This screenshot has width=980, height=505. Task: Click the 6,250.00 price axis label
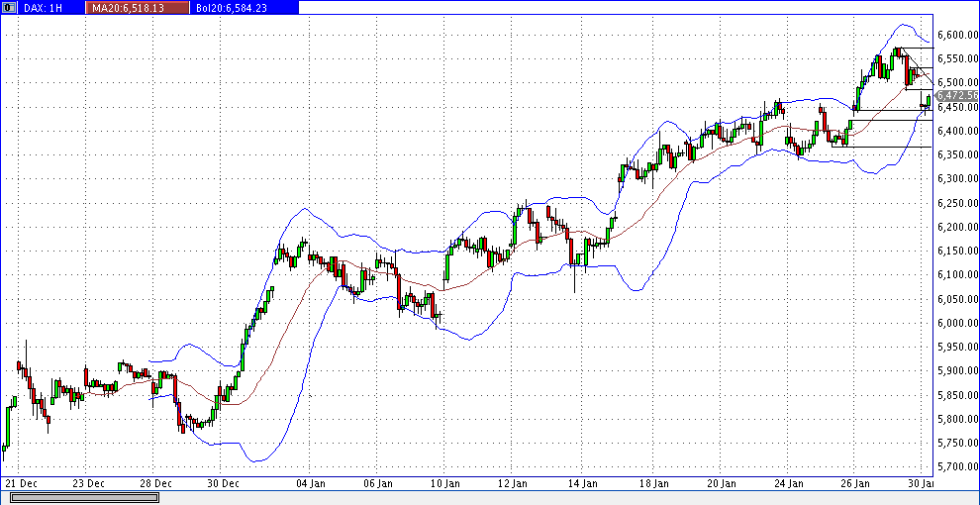pos(957,203)
